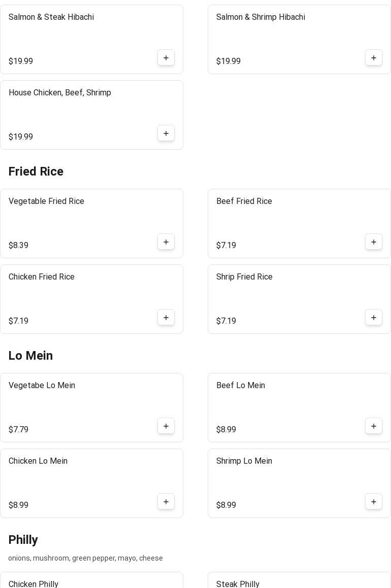The width and height of the screenshot is (391, 588).
Task: Open Beef Fried Rice item details
Action: click(x=244, y=201)
